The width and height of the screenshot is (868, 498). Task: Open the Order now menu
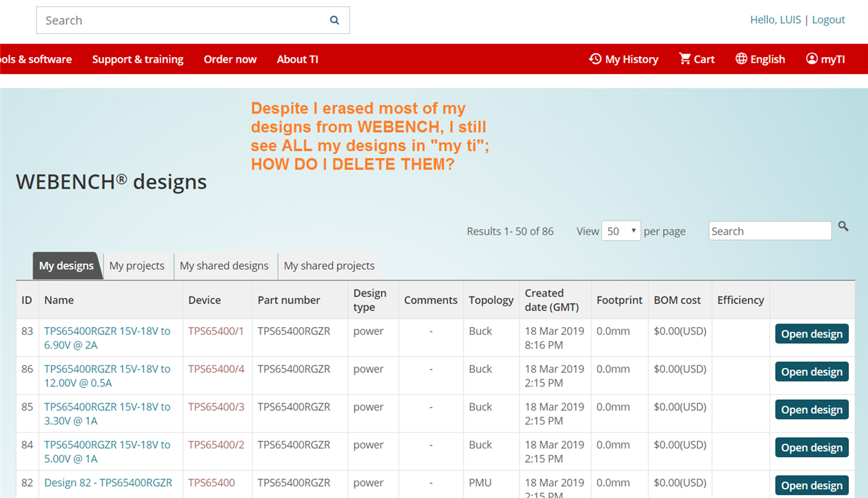230,59
